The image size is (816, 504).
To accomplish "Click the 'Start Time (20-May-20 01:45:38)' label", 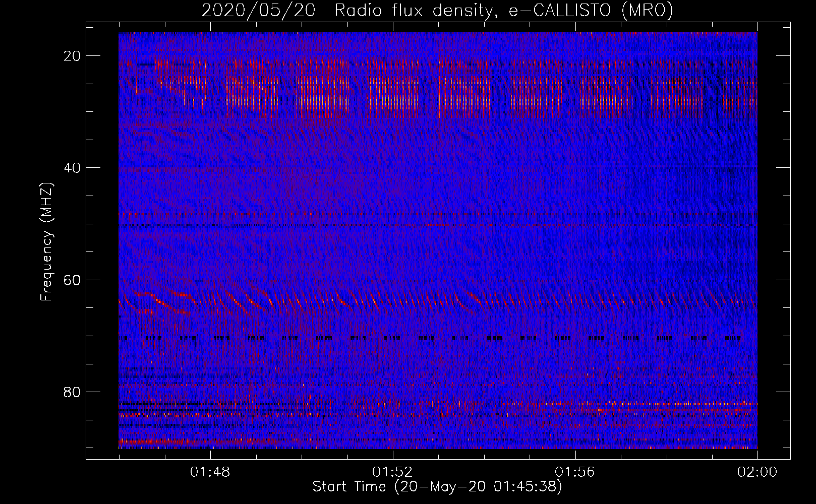I will coord(437,487).
